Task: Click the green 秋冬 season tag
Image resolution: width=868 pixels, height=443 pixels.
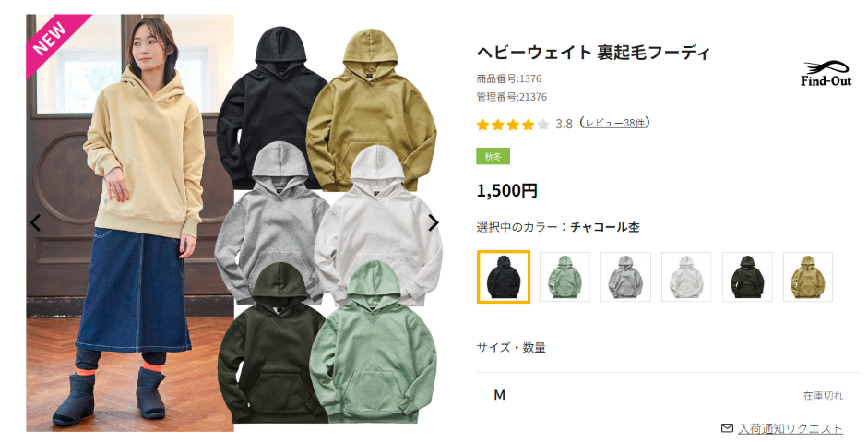Action: click(x=493, y=157)
